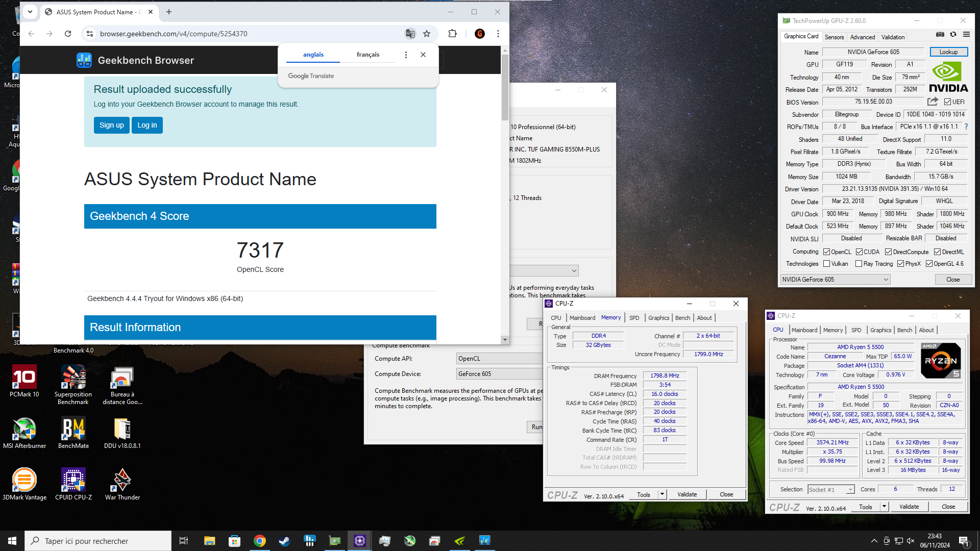The width and height of the screenshot is (980, 551).
Task: Take a GPU-Z screenshot with camera icon
Action: click(x=940, y=34)
